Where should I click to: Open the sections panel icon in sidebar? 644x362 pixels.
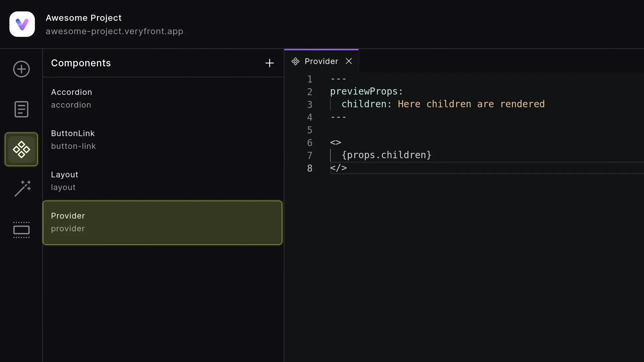[21, 230]
